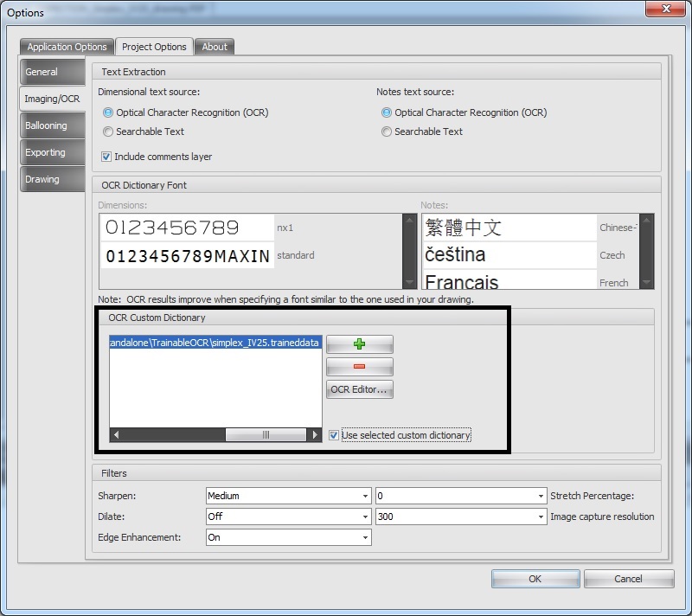The width and height of the screenshot is (692, 616).
Task: Click left arrow of dictionary list scrollbar
Action: point(117,435)
